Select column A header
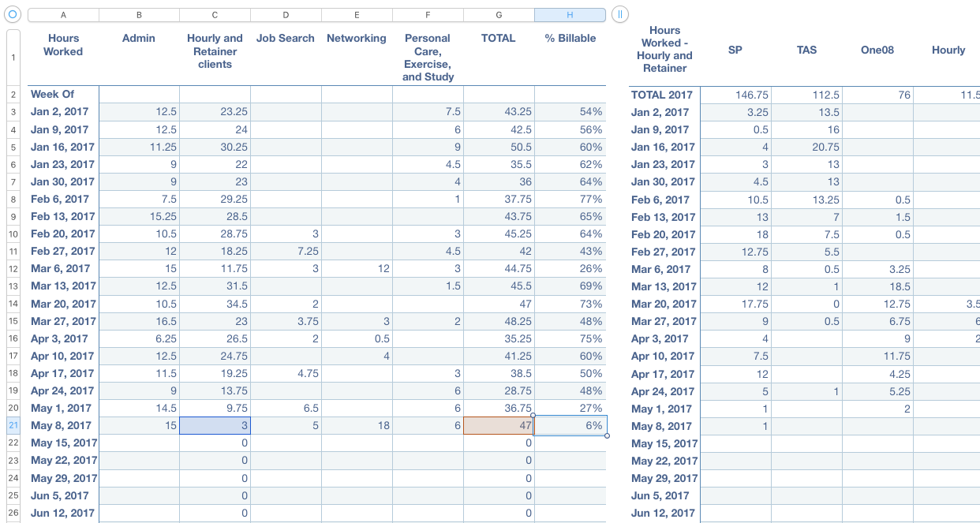The width and height of the screenshot is (980, 523). point(63,15)
